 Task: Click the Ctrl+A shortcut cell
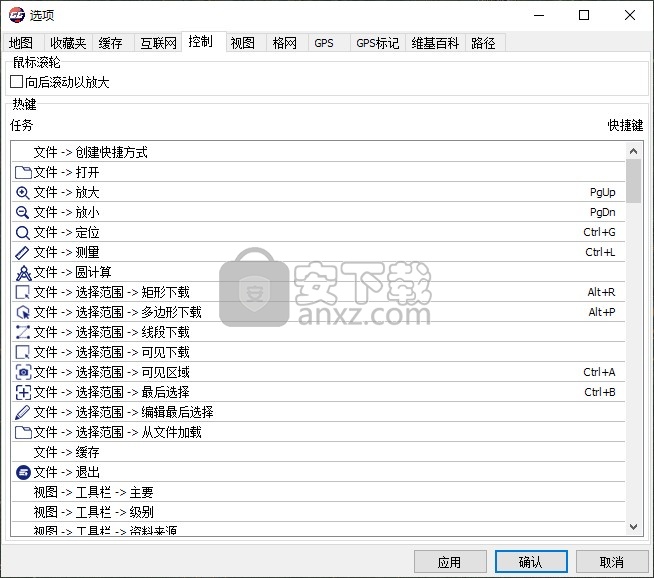click(599, 372)
